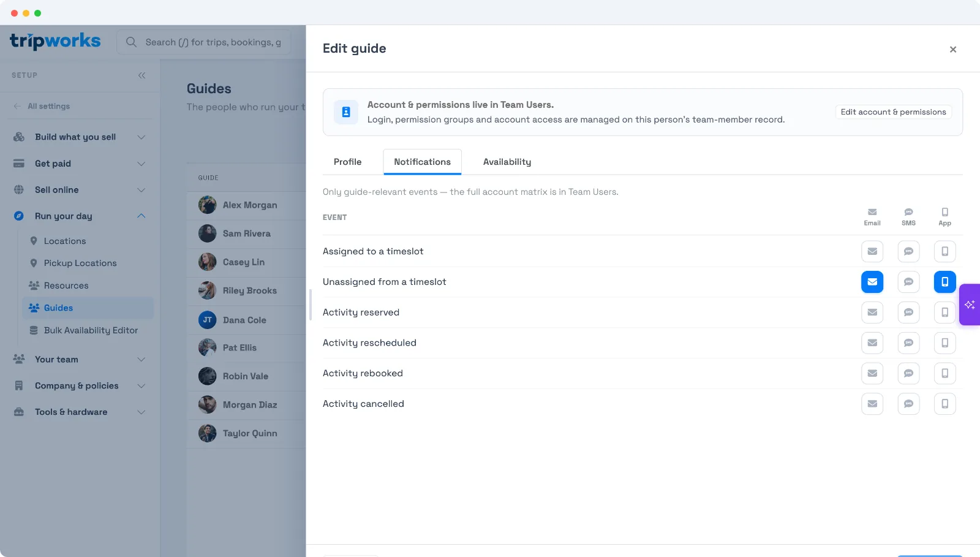The image size is (980, 557).
Task: Toggle SMS for Activity rescheduled
Action: pos(908,343)
